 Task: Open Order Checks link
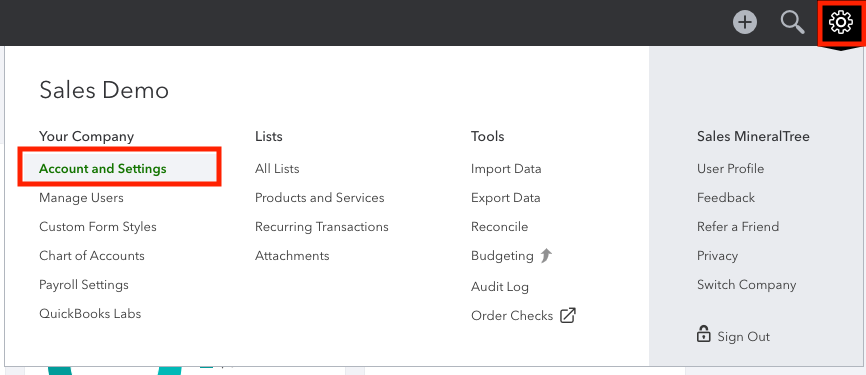pos(512,316)
